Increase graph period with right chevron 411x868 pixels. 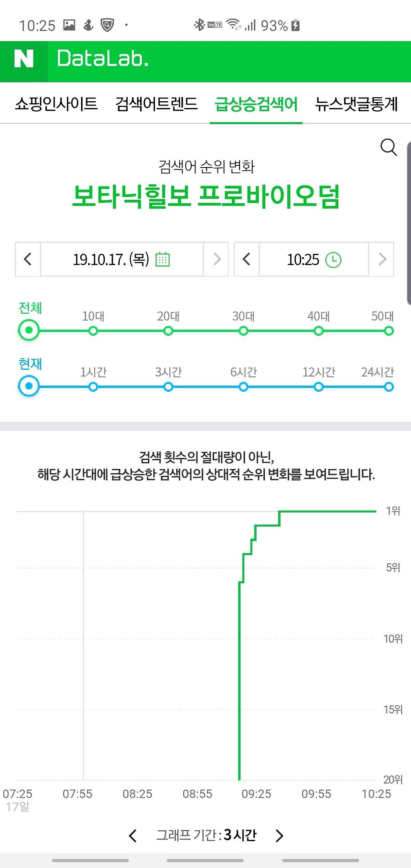(x=280, y=835)
